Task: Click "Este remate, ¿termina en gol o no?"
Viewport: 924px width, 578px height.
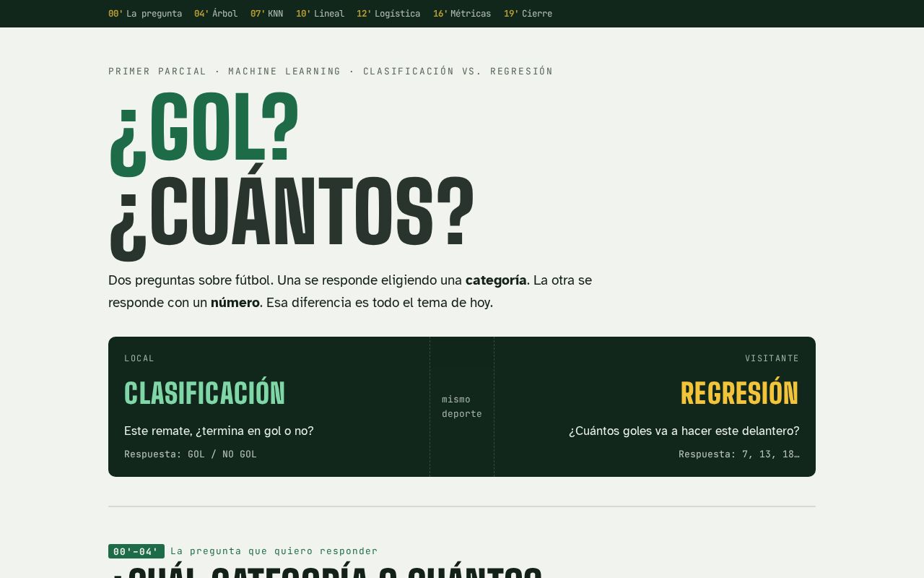Action: click(x=219, y=431)
